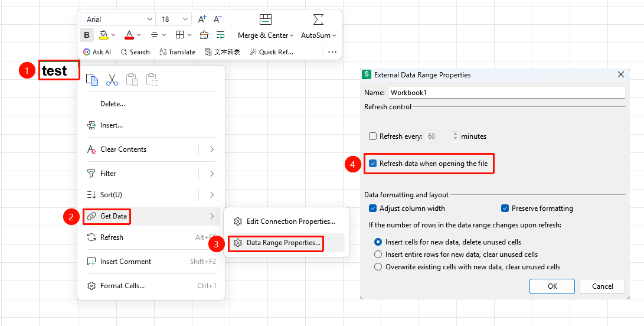Click the alignment icon
644x326 pixels.
pyautogui.click(x=155, y=35)
